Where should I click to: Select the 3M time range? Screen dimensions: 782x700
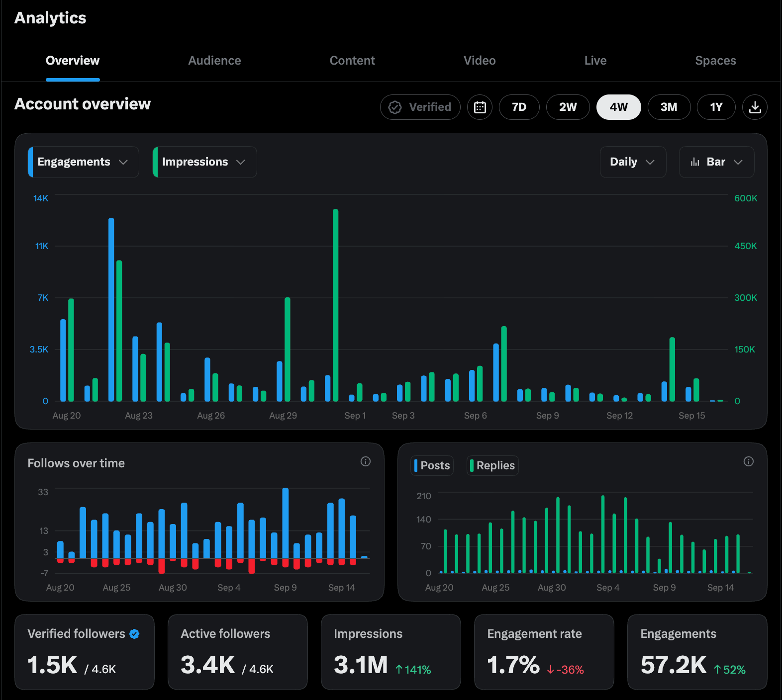[x=669, y=107]
